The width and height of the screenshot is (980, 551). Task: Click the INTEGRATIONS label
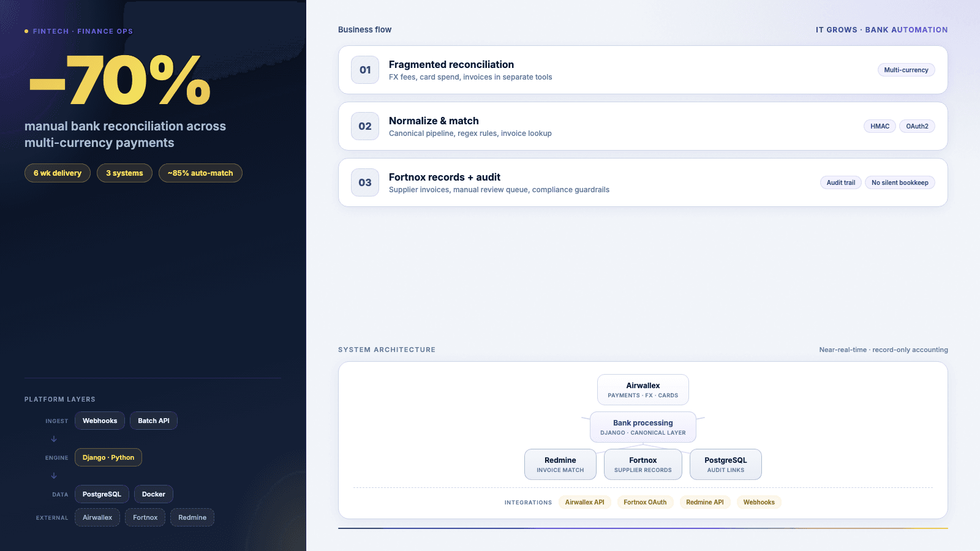[x=528, y=503]
